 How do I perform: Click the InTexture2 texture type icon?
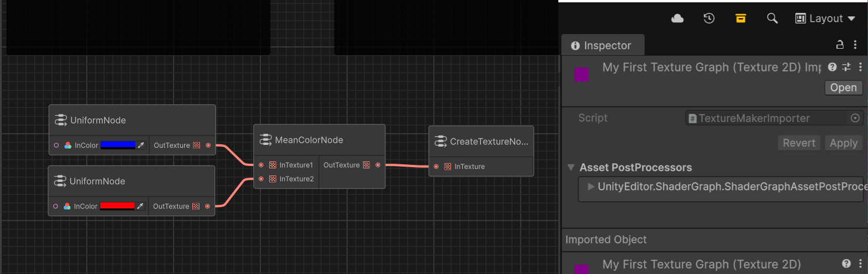273,179
